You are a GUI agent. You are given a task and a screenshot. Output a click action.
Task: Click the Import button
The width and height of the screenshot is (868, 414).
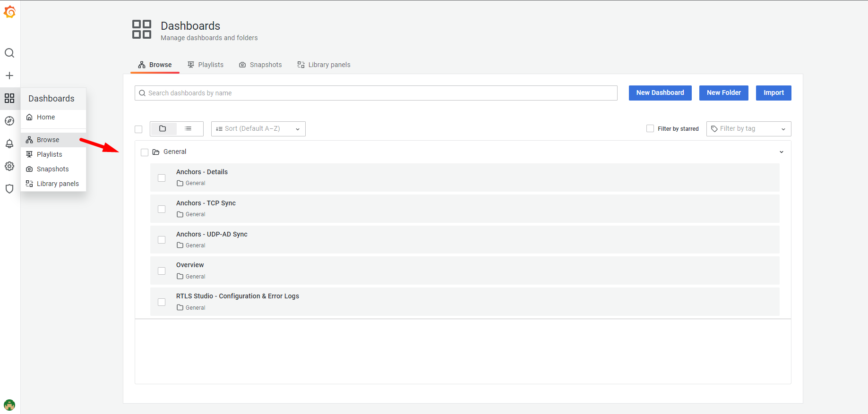[773, 93]
